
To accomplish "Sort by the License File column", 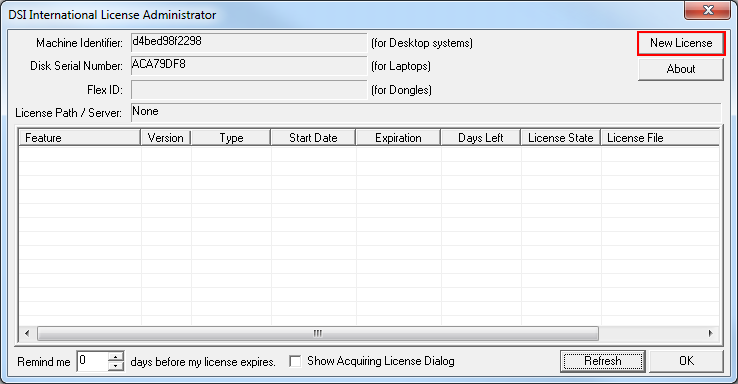I will pos(660,138).
